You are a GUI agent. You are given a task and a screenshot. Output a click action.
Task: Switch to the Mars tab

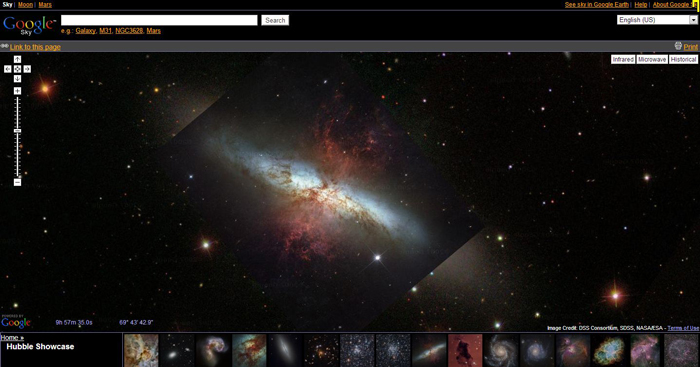[45, 4]
